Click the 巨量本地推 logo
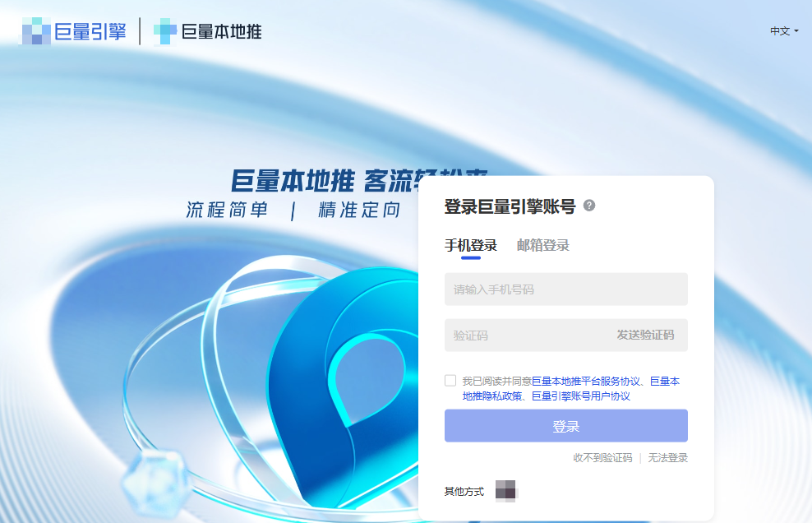 pos(208,31)
